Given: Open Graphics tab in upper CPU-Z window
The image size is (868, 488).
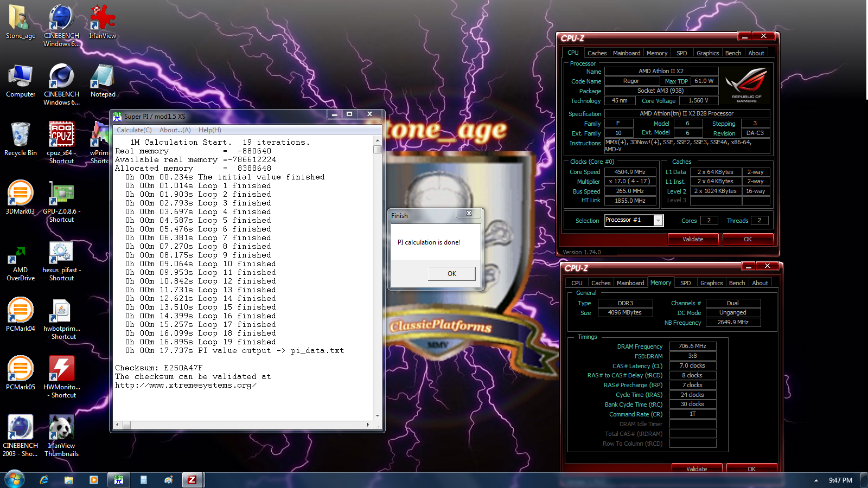Looking at the screenshot, I should click(707, 53).
